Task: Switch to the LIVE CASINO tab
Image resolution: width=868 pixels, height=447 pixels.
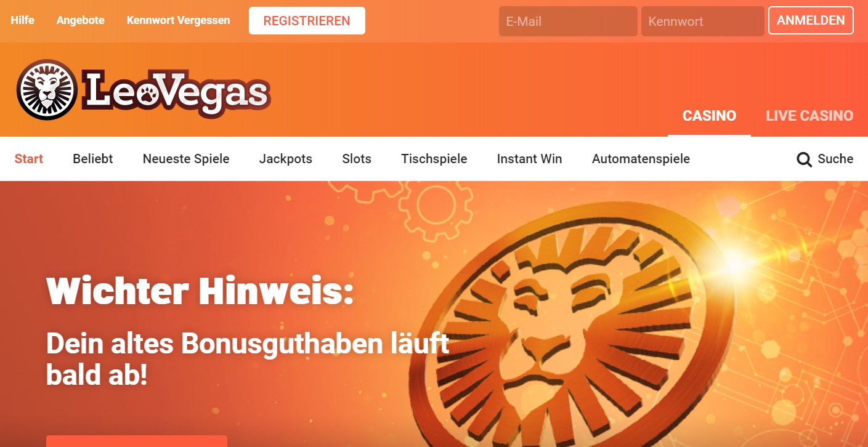Action: [809, 116]
